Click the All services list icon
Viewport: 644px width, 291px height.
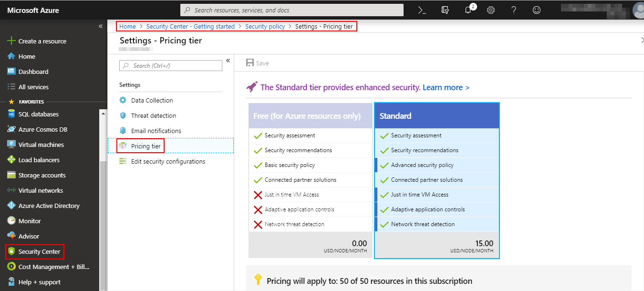[11, 87]
